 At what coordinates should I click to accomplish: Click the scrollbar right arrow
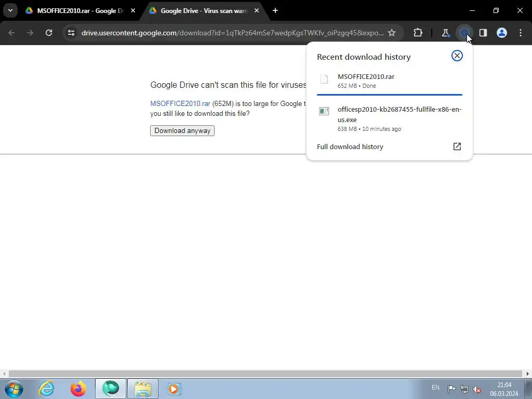point(528,374)
